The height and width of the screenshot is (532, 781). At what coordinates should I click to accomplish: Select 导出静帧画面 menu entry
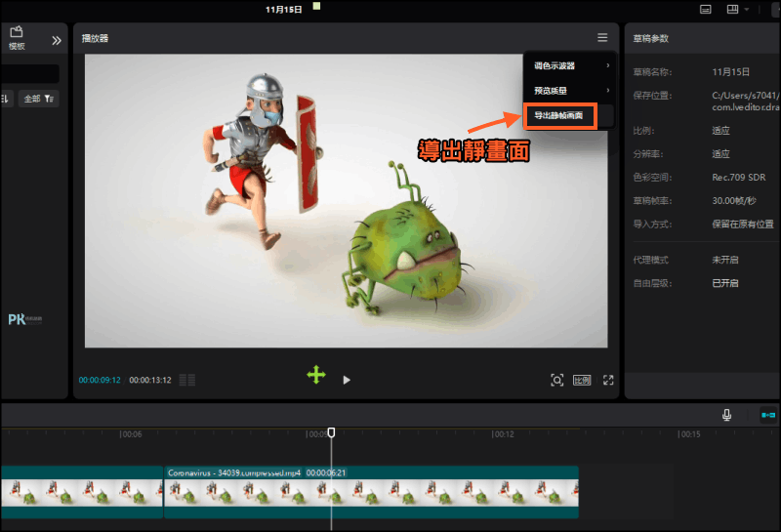point(559,115)
